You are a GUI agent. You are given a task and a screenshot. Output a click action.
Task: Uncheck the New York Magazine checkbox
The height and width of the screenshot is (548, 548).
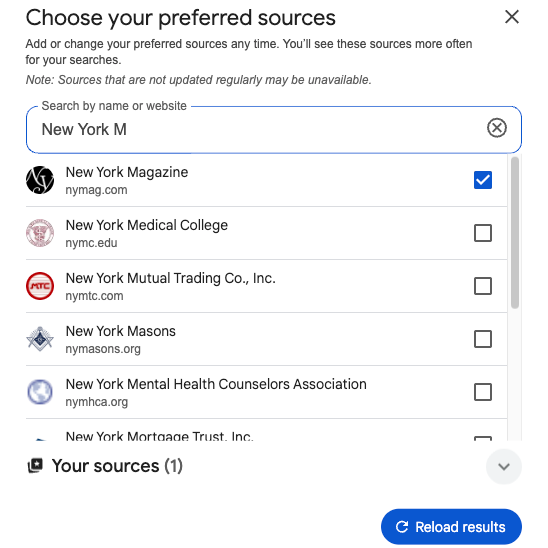[x=483, y=180]
